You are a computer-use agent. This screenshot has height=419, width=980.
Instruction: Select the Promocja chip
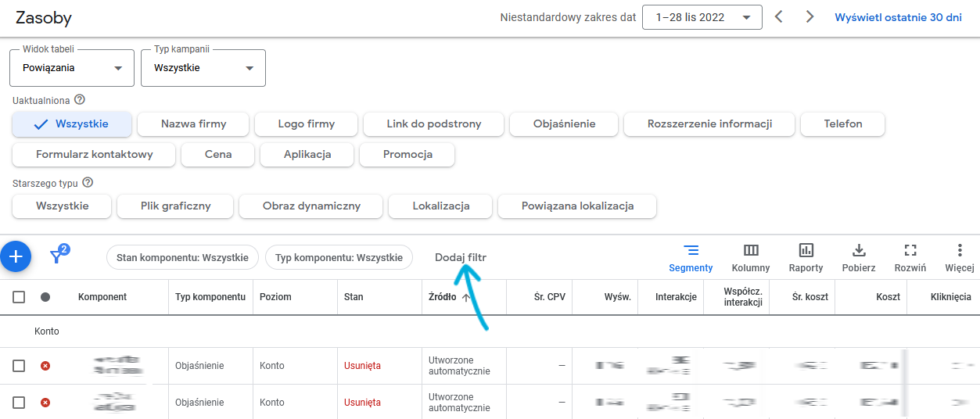(407, 154)
